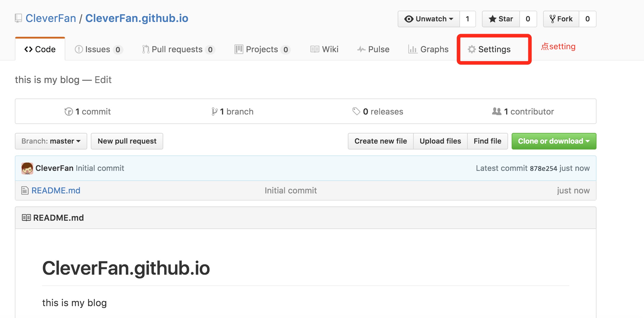The height and width of the screenshot is (318, 644).
Task: Click the code brackets icon on Code tab
Action: (28, 49)
